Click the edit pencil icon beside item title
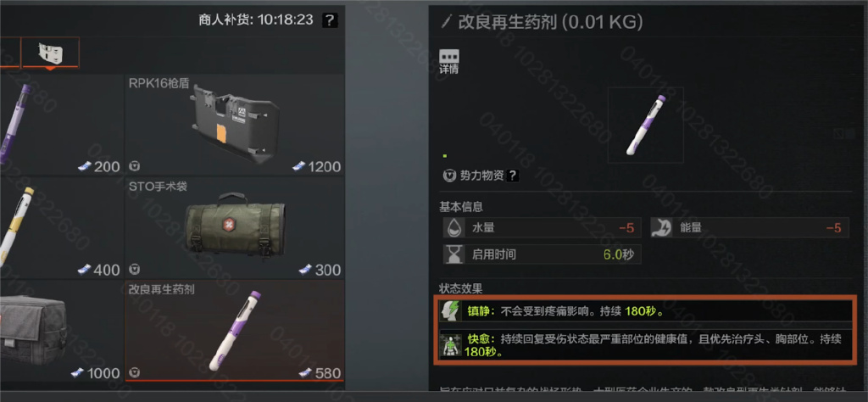Viewport: 868px width, 402px height. (x=447, y=22)
